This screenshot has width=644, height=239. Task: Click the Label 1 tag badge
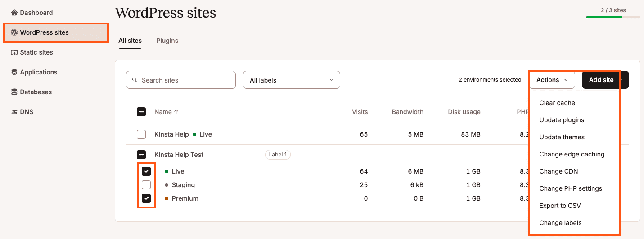(x=278, y=155)
